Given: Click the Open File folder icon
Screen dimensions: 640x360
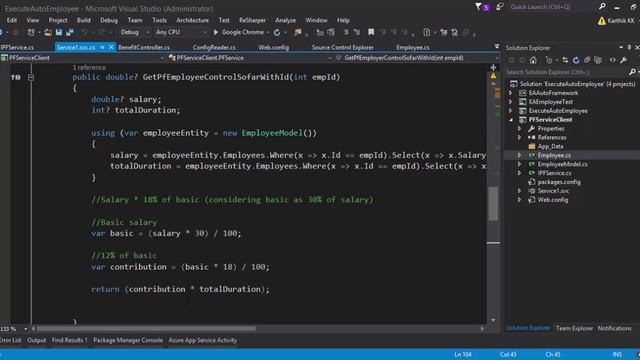Looking at the screenshot, I should (48, 32).
